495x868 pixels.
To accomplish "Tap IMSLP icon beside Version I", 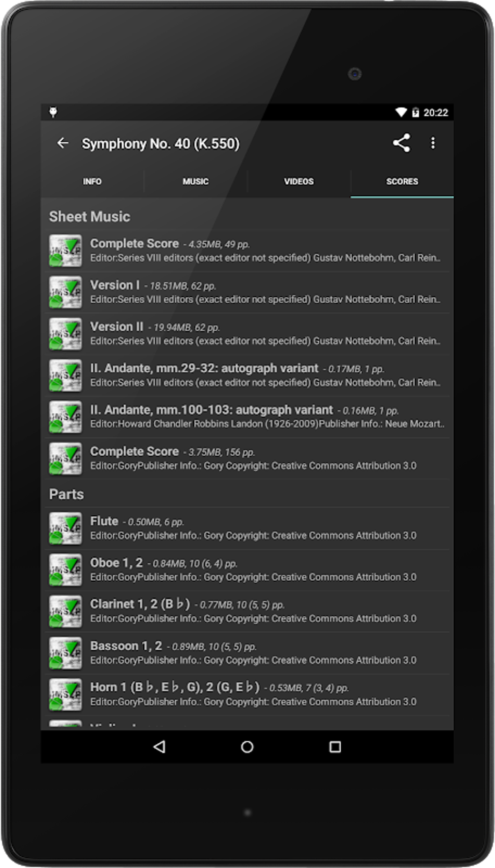I will [66, 293].
